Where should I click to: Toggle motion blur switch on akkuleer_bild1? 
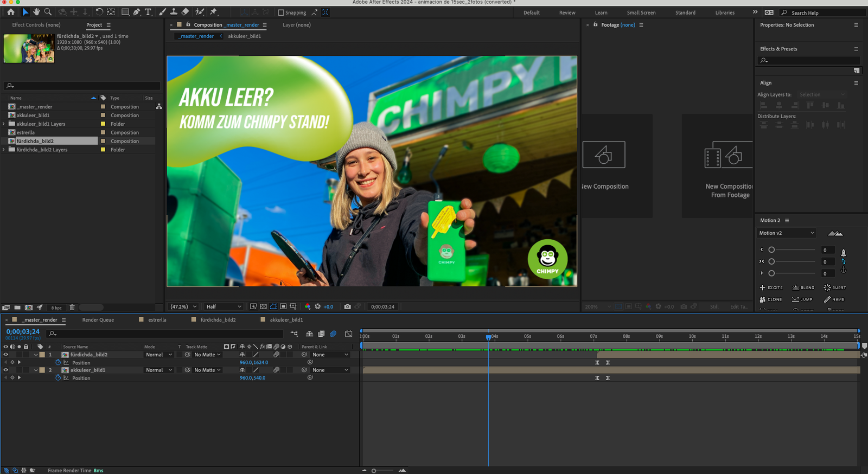click(x=276, y=370)
